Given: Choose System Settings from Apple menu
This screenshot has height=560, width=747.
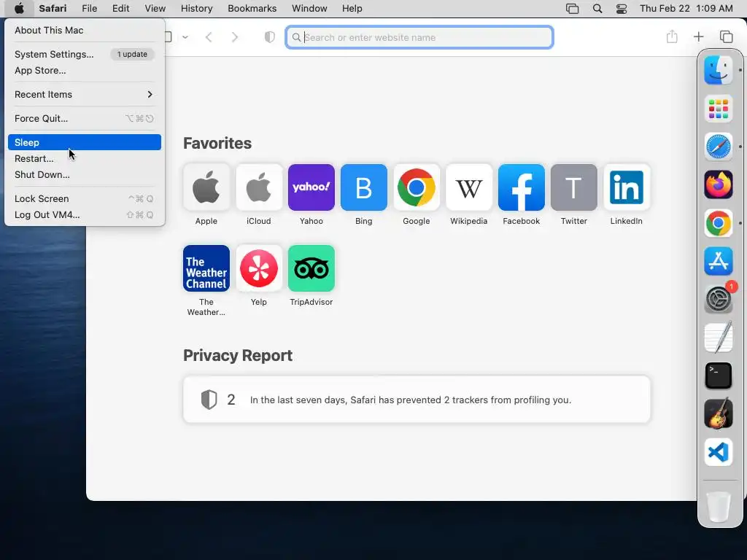Looking at the screenshot, I should tap(85, 54).
